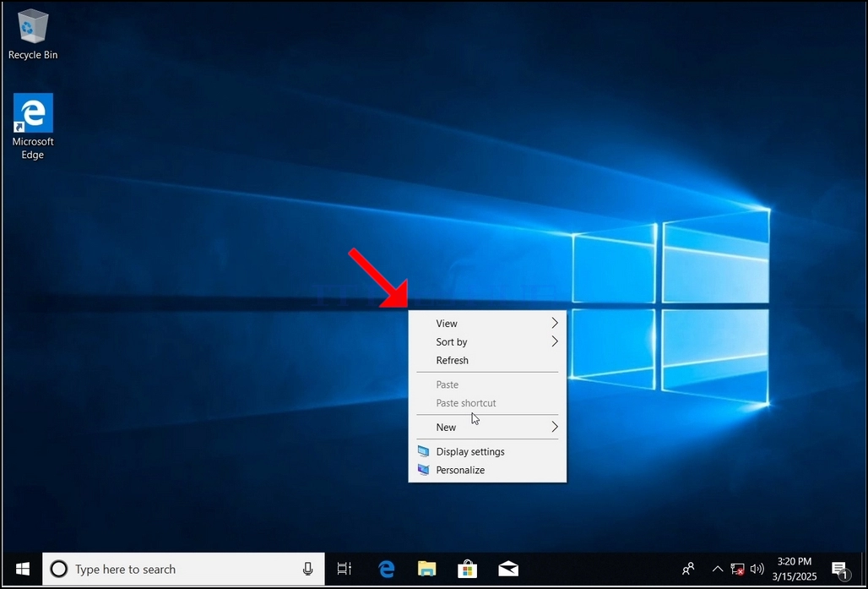Launch Edge from the taskbar
Screen dimensions: 868x589
387,569
